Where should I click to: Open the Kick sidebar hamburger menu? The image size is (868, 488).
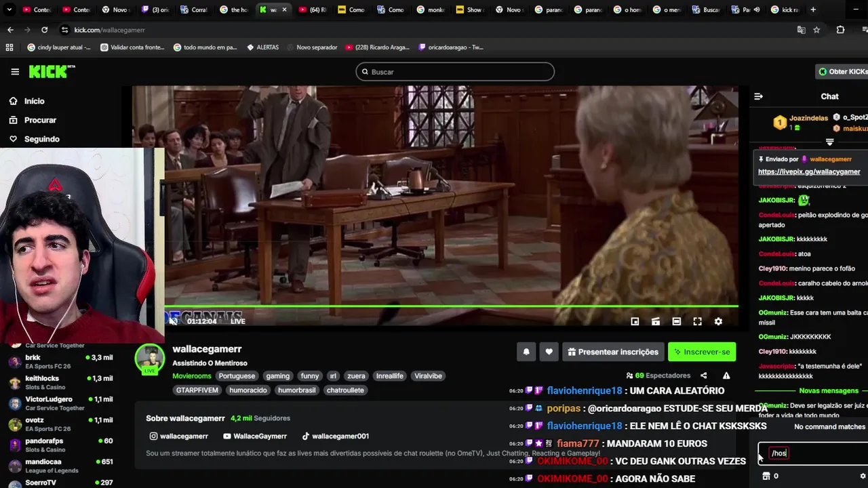pyautogui.click(x=15, y=72)
